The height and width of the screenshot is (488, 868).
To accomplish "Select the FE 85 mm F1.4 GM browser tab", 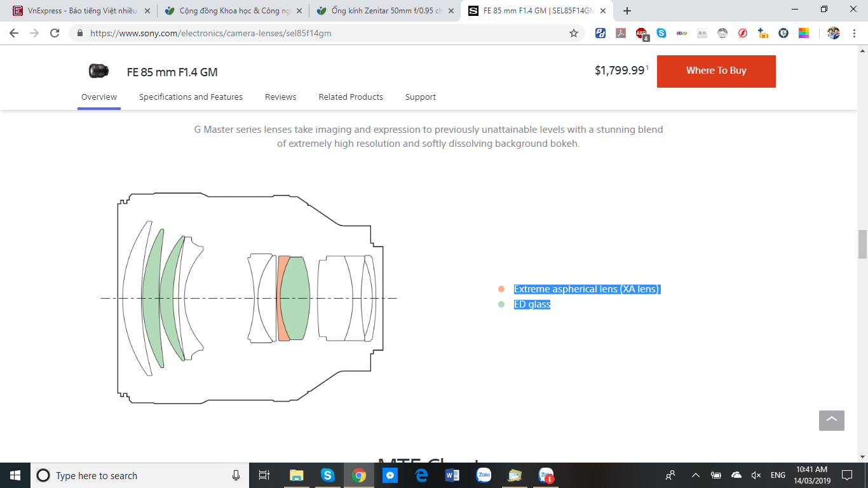I will pos(538,11).
